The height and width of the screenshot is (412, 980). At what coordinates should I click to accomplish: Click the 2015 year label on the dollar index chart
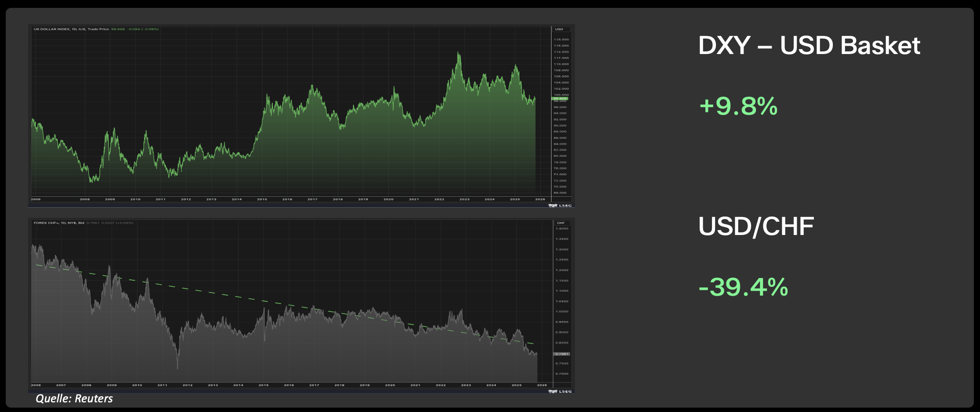(x=262, y=199)
